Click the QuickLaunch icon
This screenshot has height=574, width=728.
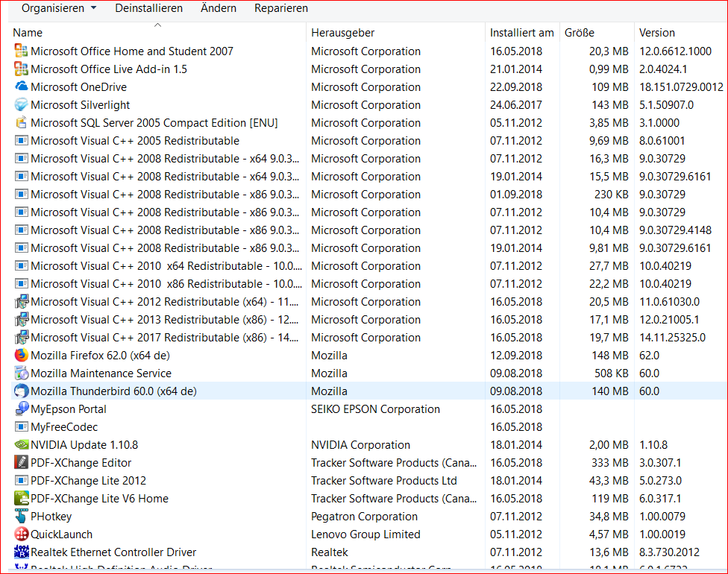point(22,534)
